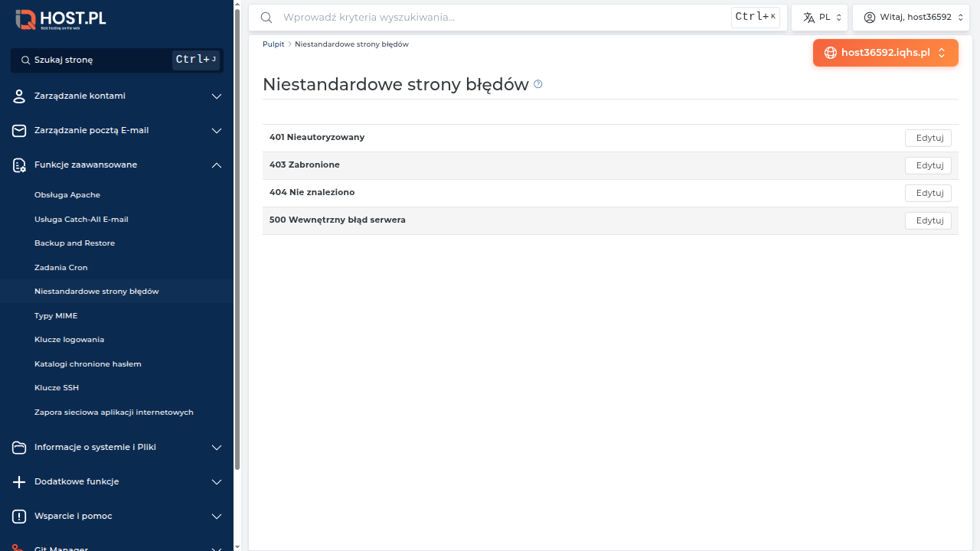This screenshot has width=980, height=551.
Task: Click Edytuj for 403 Zabronione
Action: (x=928, y=165)
